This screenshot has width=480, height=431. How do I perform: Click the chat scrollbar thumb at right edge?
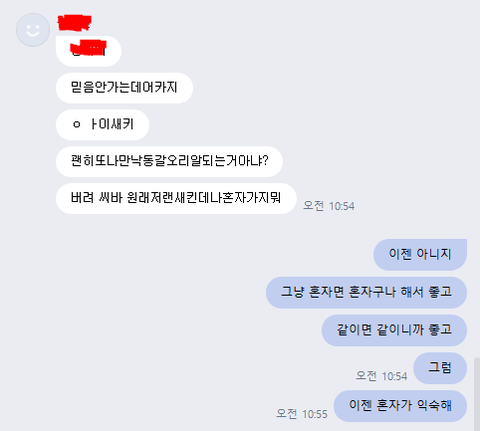click(477, 394)
